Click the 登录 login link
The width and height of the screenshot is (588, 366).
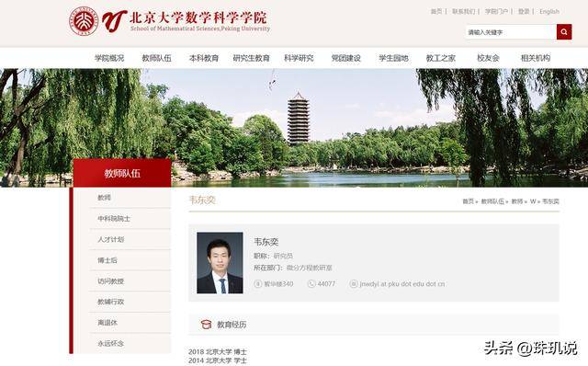[x=524, y=12]
